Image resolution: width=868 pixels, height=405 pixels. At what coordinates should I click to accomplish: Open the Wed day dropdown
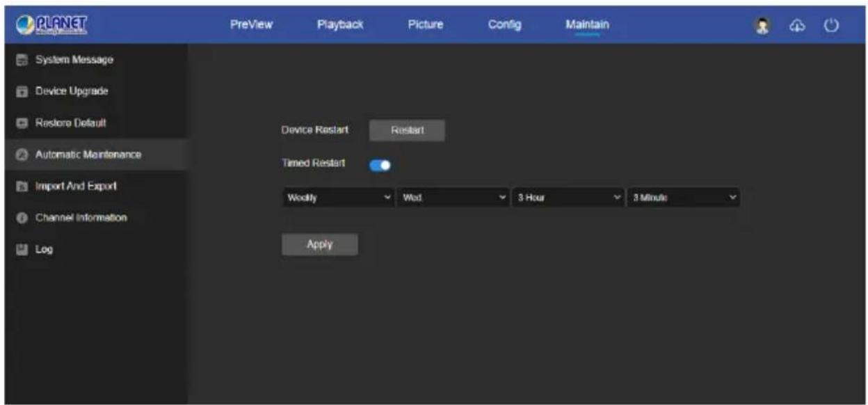point(453,198)
